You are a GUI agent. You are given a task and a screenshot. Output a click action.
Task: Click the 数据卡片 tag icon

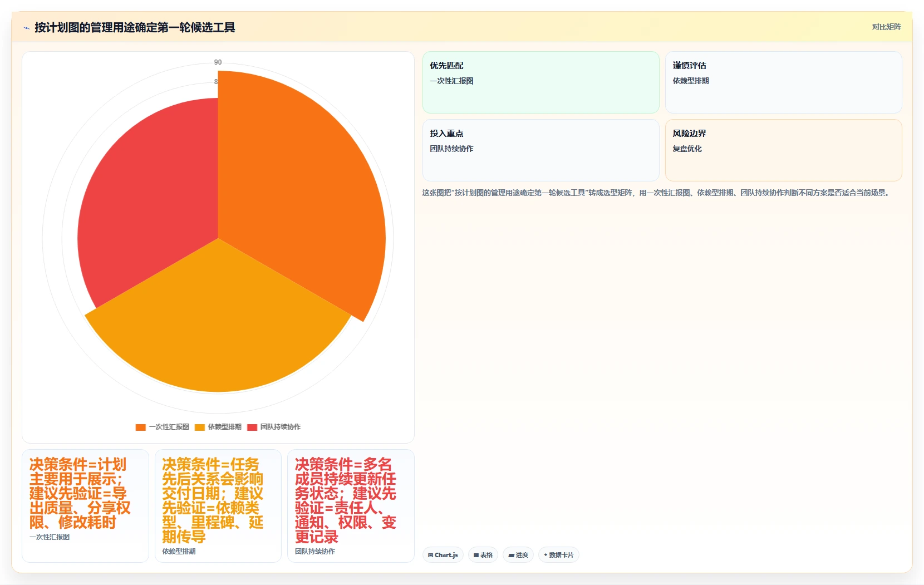[545, 555]
